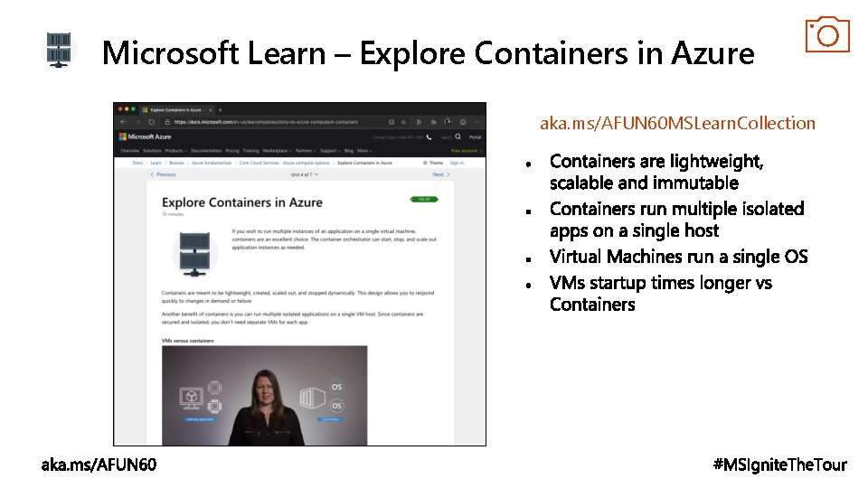Expand the Products dropdown
This screenshot has width=868, height=488.
click(x=176, y=151)
